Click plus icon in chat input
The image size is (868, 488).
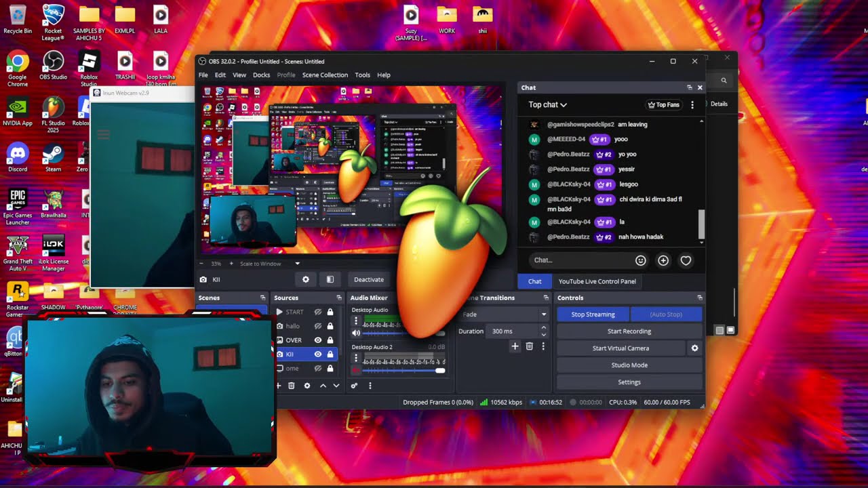[x=663, y=260]
